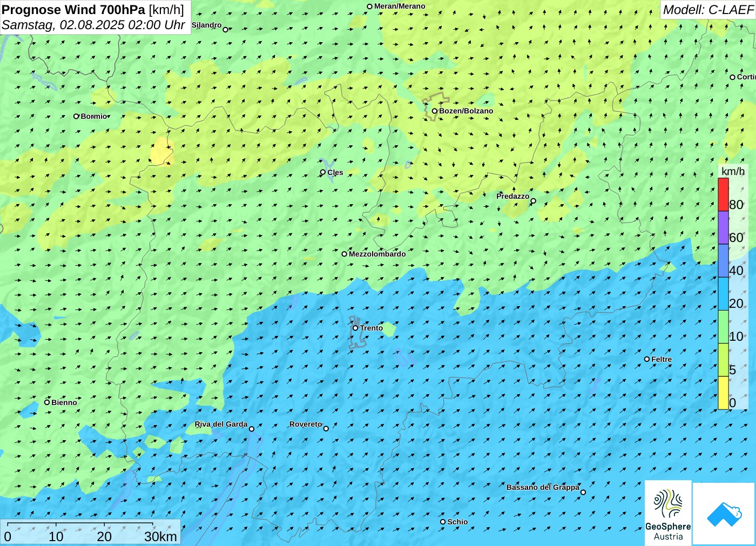The width and height of the screenshot is (756, 546).
Task: Select the purple 60 km/h legend color
Action: click(723, 227)
